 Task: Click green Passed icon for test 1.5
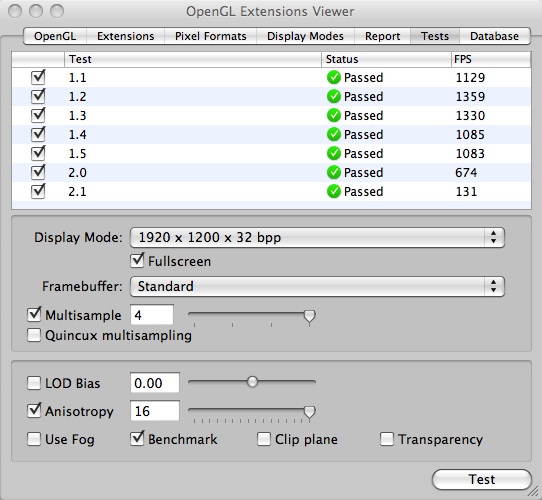(334, 154)
